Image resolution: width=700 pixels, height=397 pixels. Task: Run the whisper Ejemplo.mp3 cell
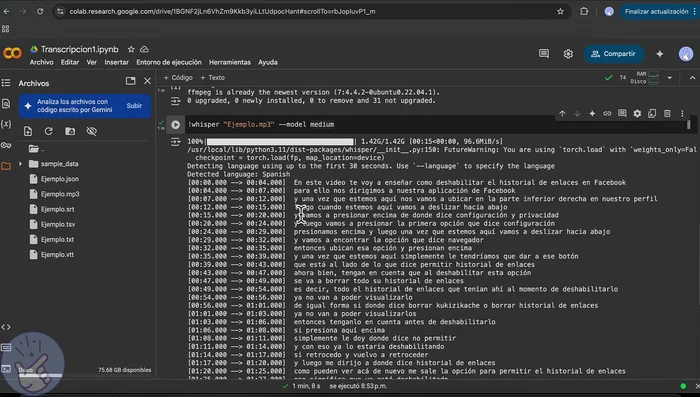pos(175,125)
